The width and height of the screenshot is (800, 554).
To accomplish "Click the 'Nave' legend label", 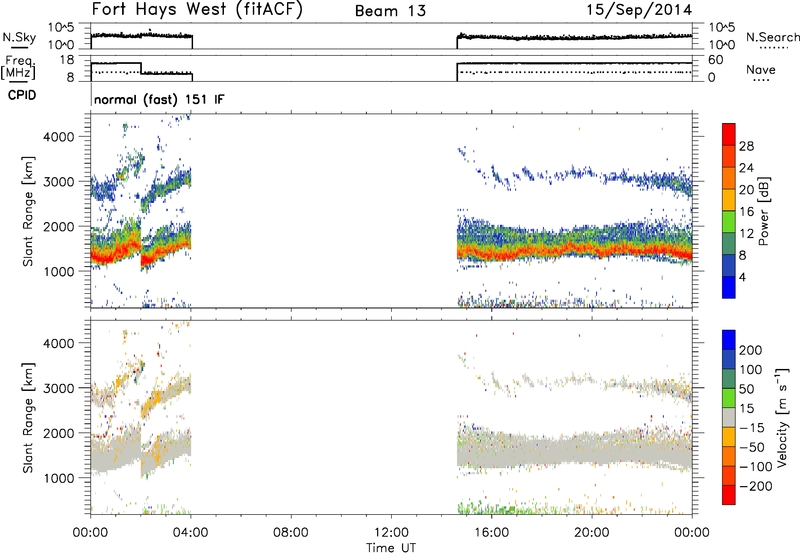I will pyautogui.click(x=760, y=69).
